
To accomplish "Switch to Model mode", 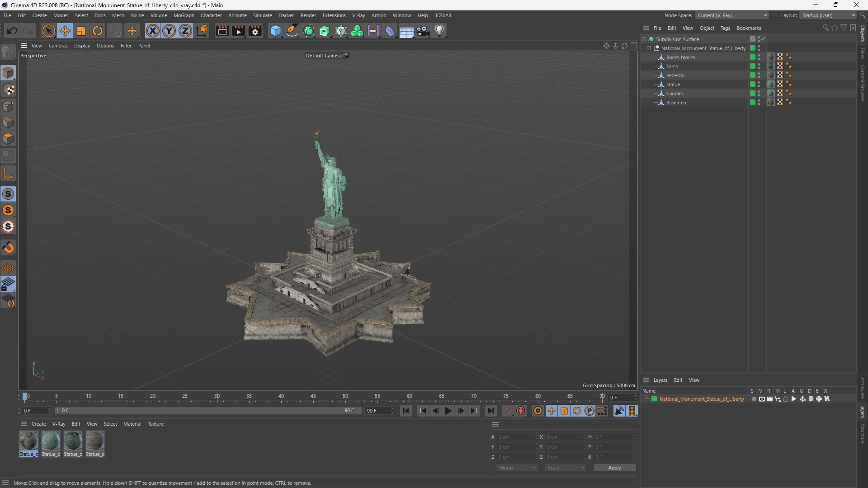I will click(8, 73).
